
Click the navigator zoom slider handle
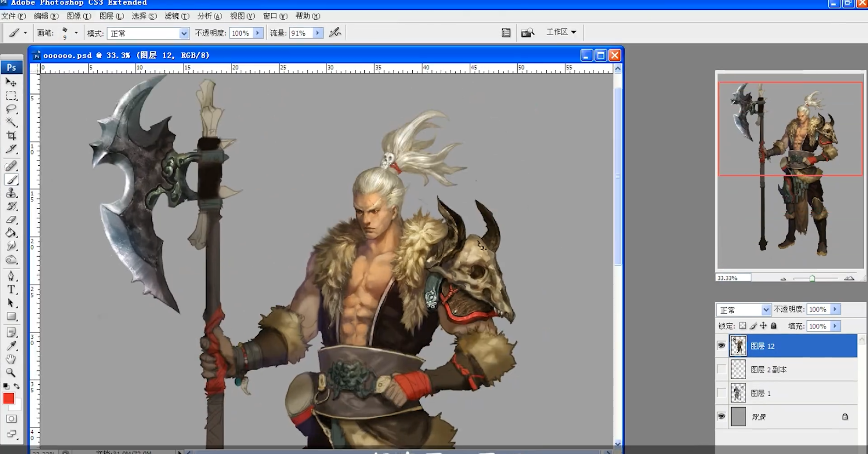point(812,278)
